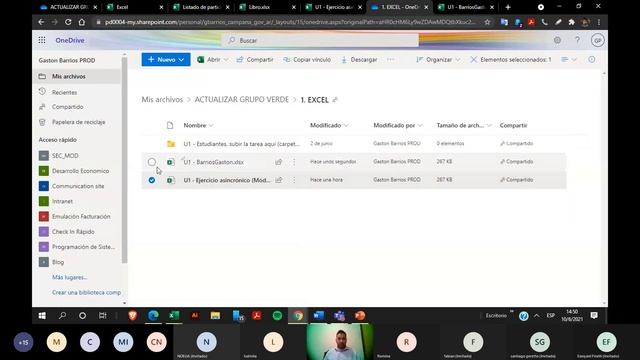The height and width of the screenshot is (360, 640).
Task: Open the U1 - Estudiantes folder
Action: pyautogui.click(x=241, y=144)
